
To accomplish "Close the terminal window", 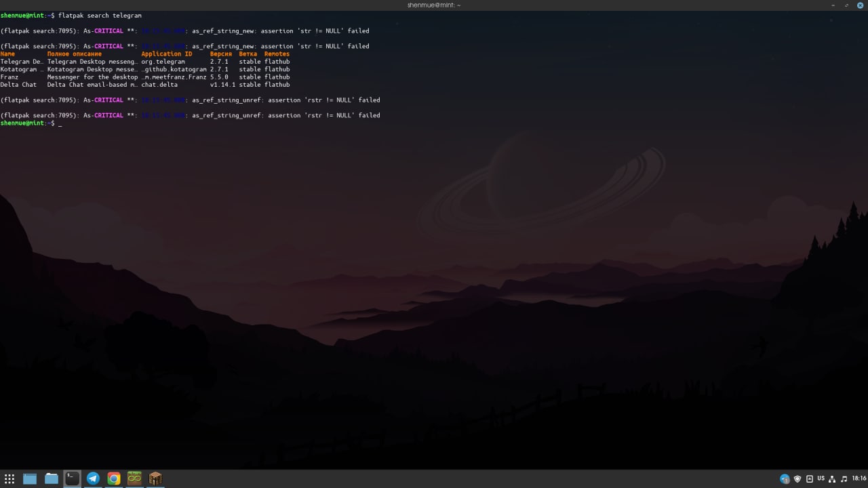I will point(860,5).
